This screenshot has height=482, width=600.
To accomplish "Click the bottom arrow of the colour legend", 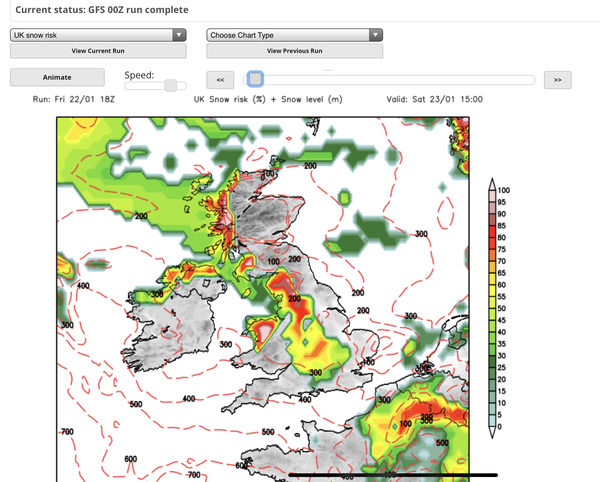I will coord(491,432).
